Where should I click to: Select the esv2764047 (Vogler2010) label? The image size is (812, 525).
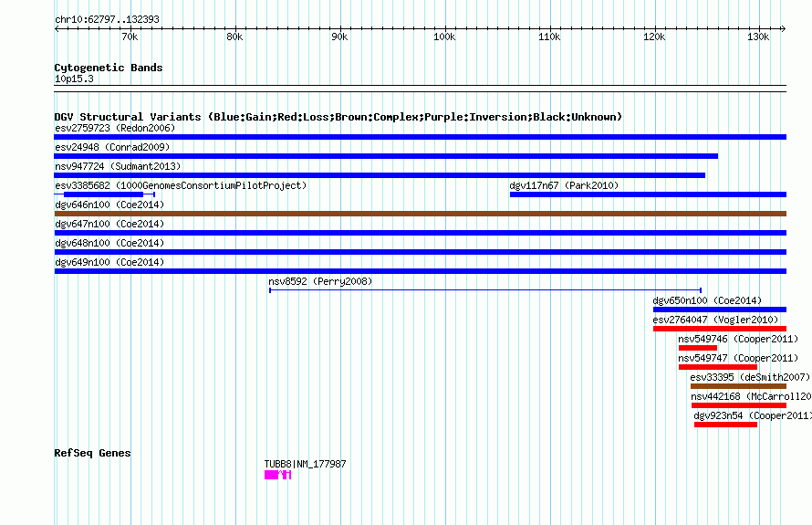(x=715, y=320)
